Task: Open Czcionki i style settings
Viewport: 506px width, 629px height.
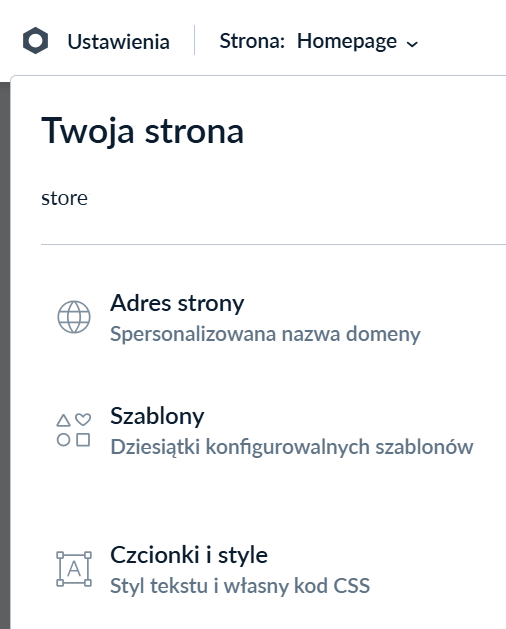Action: [x=189, y=555]
